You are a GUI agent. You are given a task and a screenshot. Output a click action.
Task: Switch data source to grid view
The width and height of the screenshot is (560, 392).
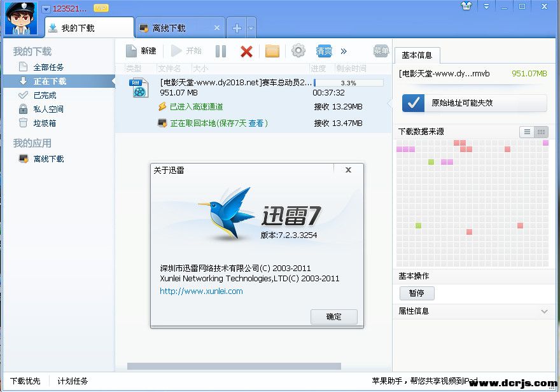click(542, 132)
